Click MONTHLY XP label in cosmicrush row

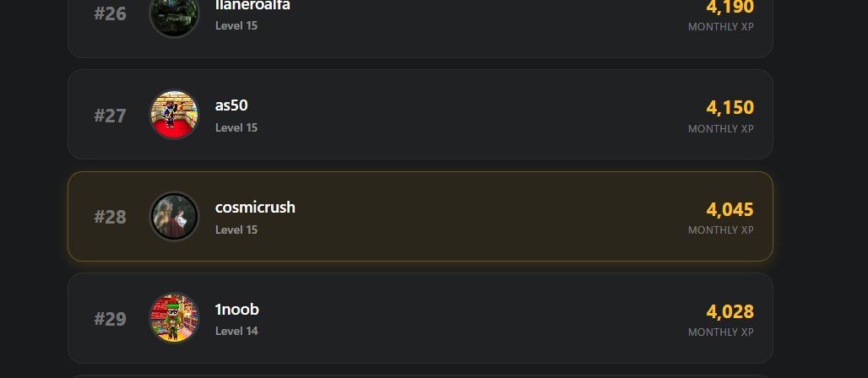tap(720, 230)
